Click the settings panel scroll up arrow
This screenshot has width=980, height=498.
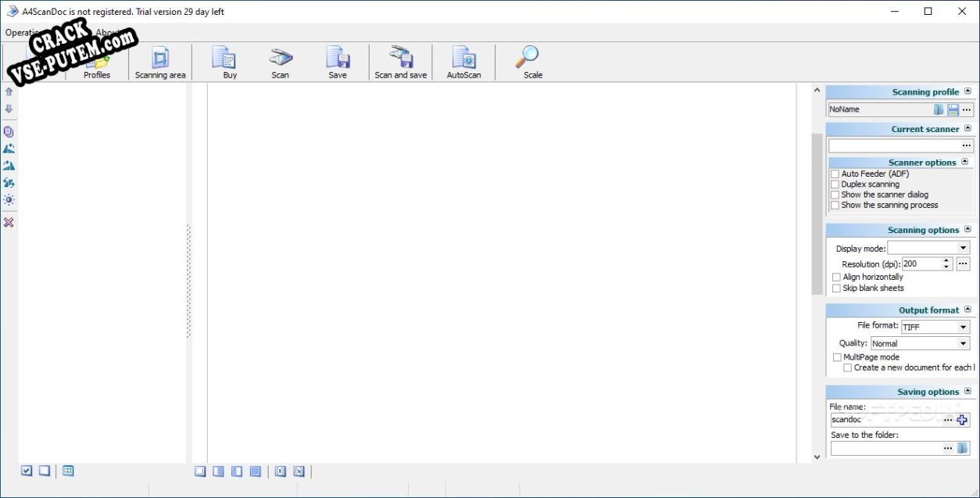pos(817,91)
